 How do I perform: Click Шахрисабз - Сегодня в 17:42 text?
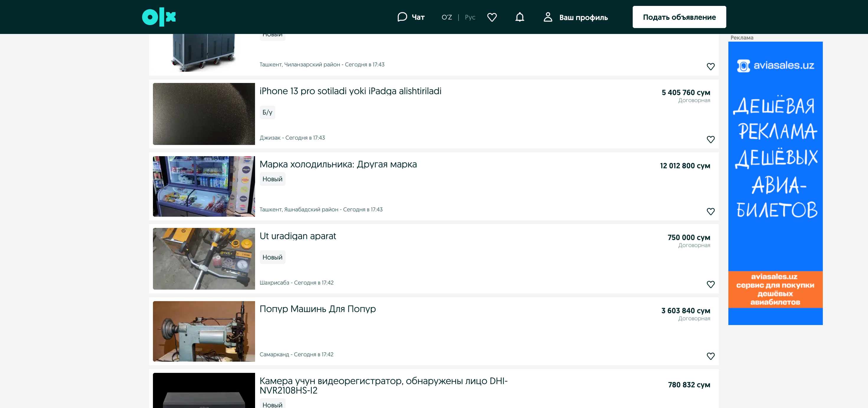click(296, 283)
